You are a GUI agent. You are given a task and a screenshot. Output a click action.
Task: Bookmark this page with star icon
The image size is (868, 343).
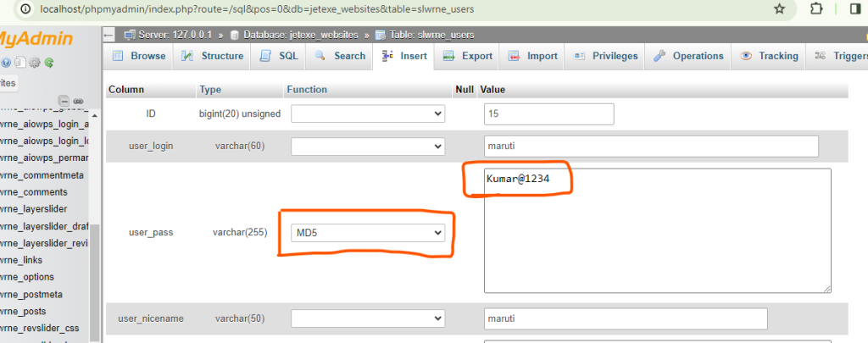click(780, 8)
